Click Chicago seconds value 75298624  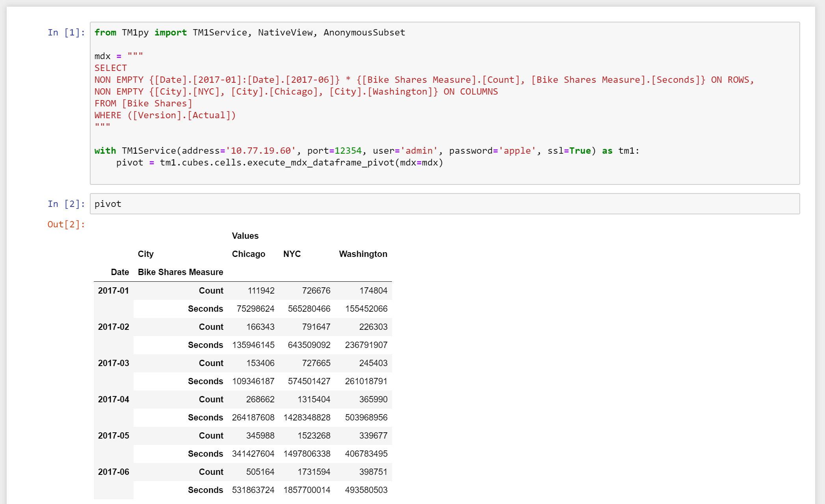(255, 309)
